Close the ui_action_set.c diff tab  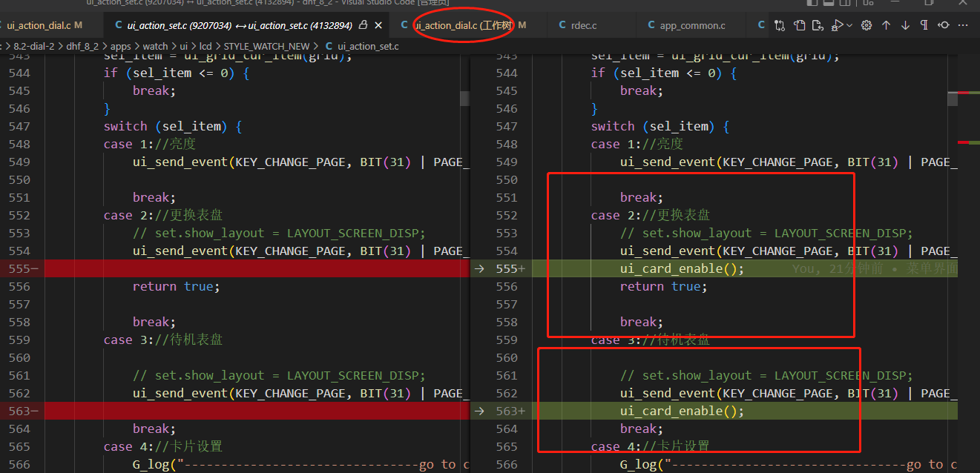pyautogui.click(x=378, y=25)
